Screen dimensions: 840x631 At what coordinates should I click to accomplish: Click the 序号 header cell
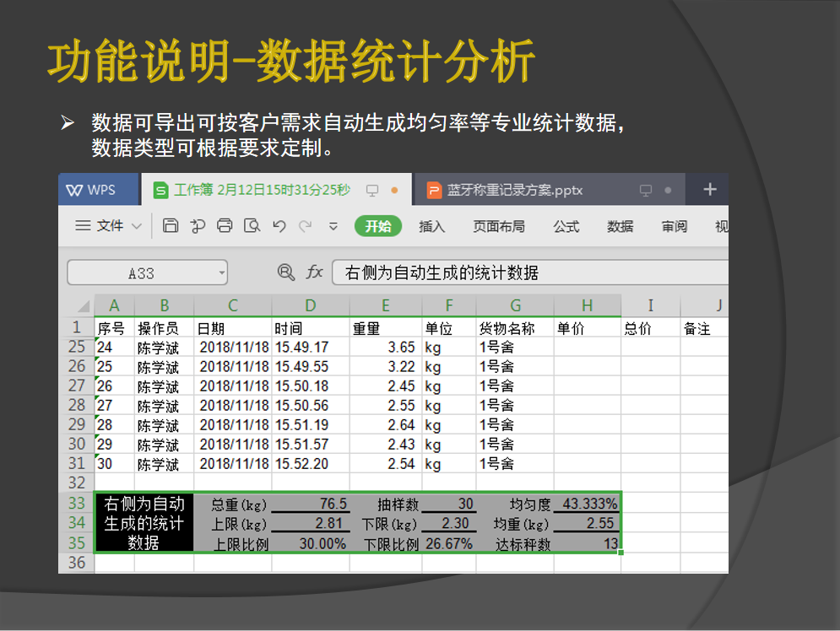pyautogui.click(x=114, y=328)
